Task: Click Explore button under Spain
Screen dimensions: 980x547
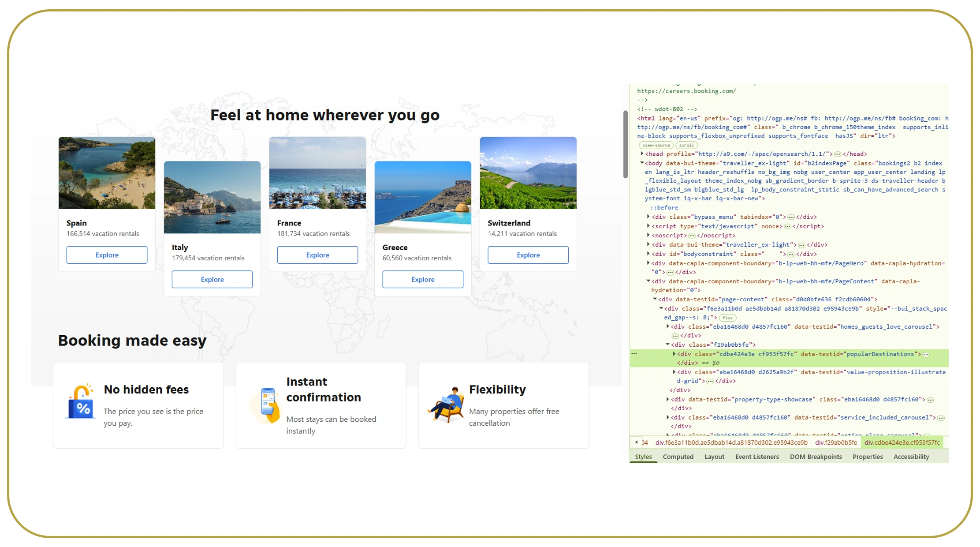Action: (107, 255)
